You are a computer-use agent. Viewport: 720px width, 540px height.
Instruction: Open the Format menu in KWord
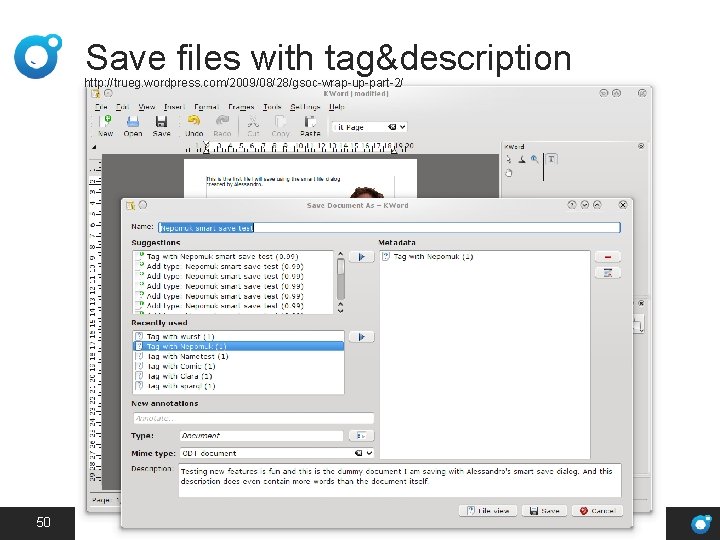pyautogui.click(x=206, y=107)
